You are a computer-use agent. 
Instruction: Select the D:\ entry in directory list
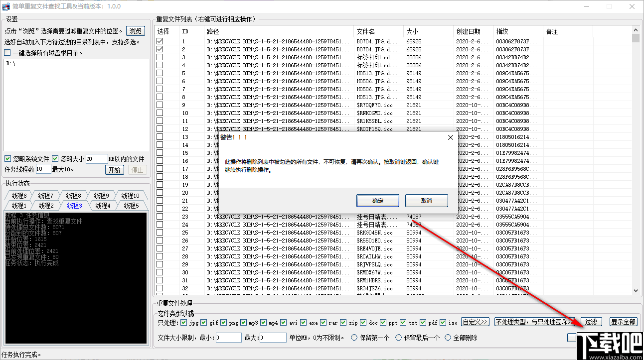tap(11, 64)
